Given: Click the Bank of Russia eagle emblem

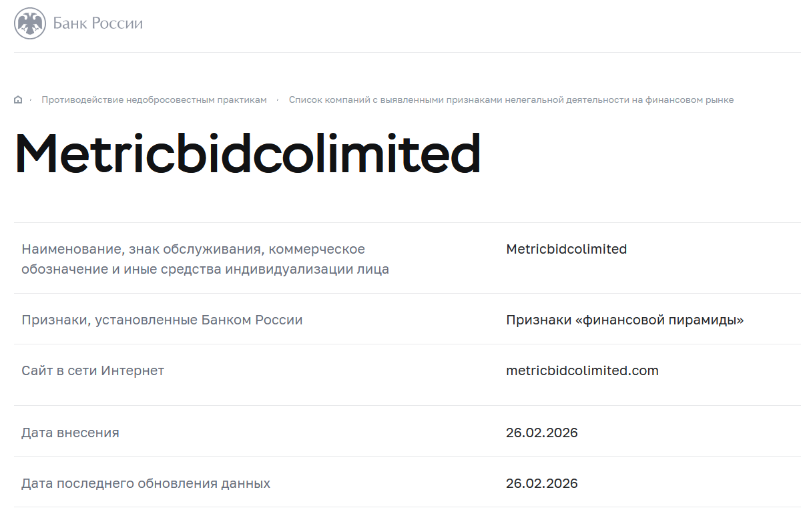Looking at the screenshot, I should (30, 24).
